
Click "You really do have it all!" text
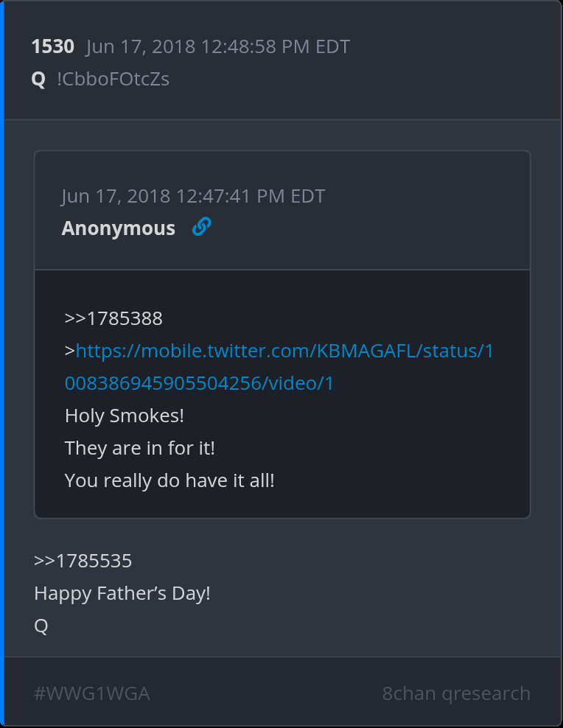169,480
